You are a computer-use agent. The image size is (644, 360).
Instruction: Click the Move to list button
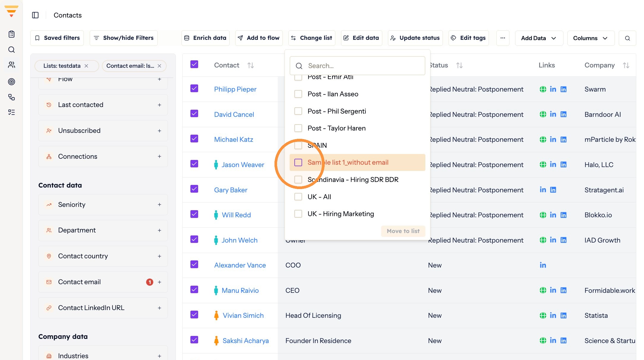point(403,231)
